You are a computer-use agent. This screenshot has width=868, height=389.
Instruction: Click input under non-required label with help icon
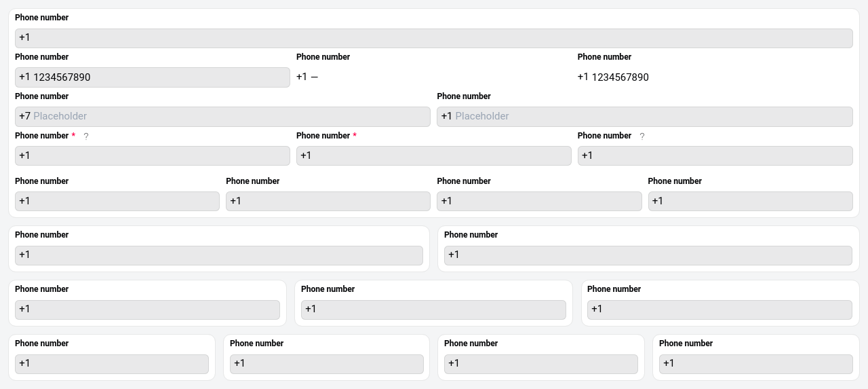pyautogui.click(x=715, y=155)
